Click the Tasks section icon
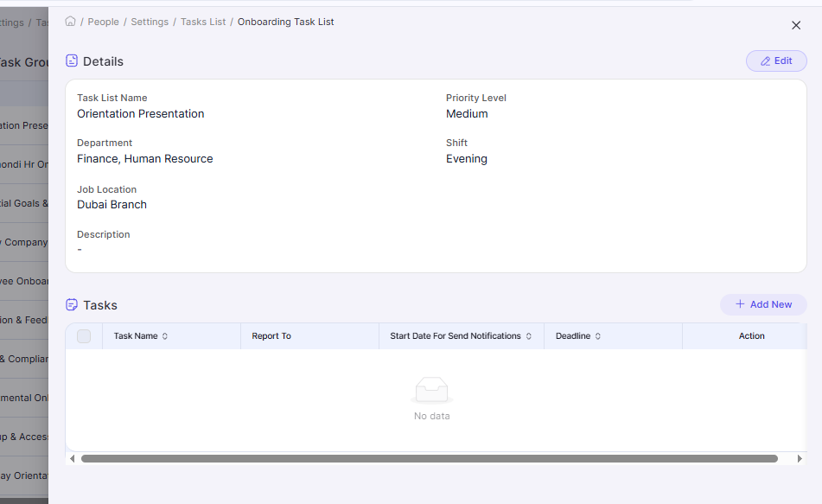 pyautogui.click(x=70, y=304)
